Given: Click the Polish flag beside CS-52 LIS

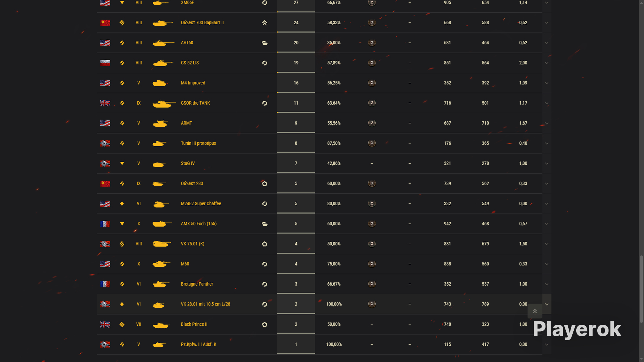Looking at the screenshot, I should (x=105, y=63).
